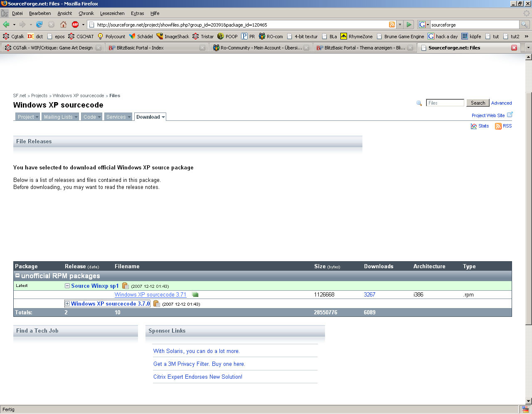Click the orange RSS icon on the page
Image resolution: width=532 pixels, height=414 pixels.
point(498,126)
